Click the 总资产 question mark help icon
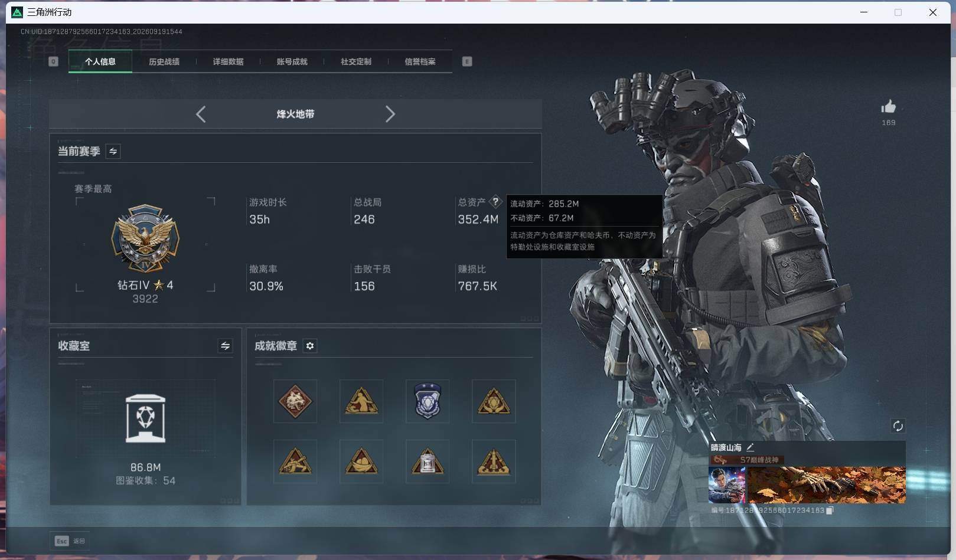The width and height of the screenshot is (956, 560). pos(495,202)
